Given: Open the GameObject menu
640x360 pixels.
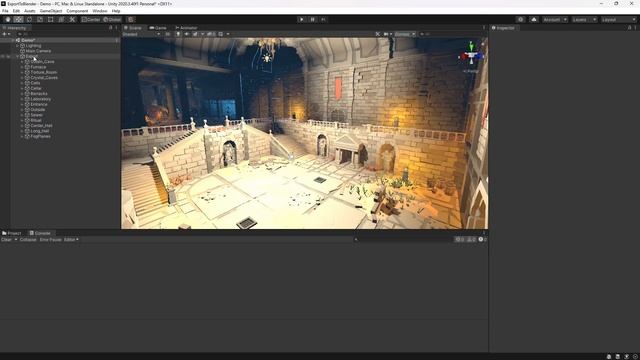Looking at the screenshot, I should 51,11.
